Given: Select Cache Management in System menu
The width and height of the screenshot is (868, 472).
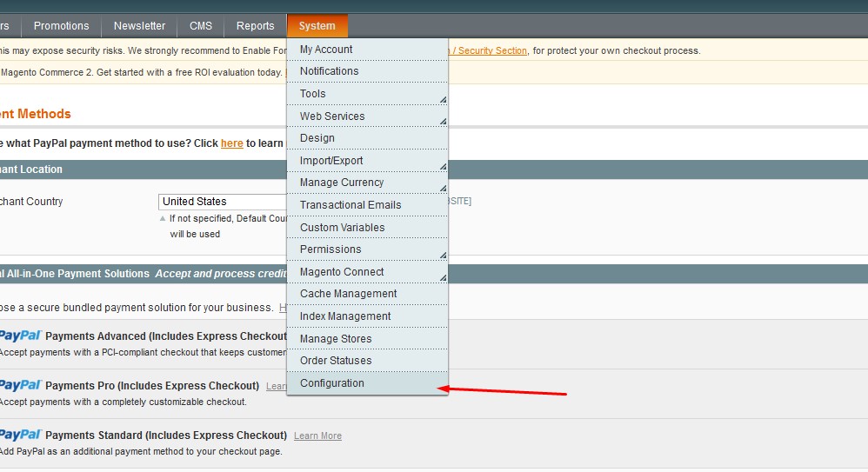Looking at the screenshot, I should pos(348,294).
